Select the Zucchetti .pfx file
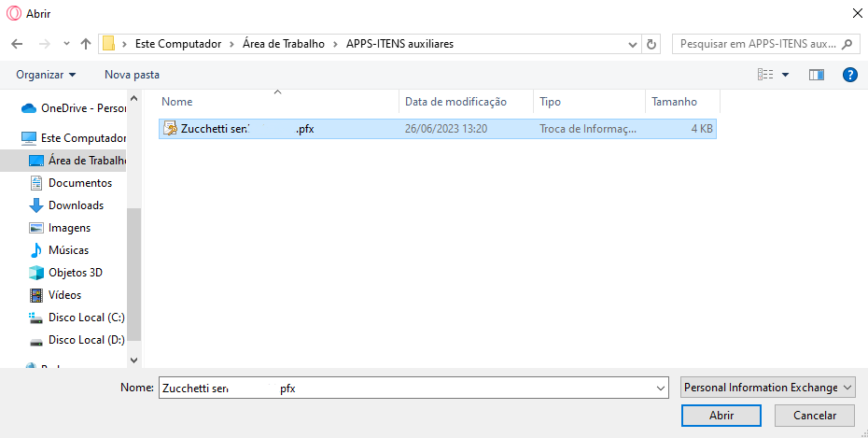 (238, 129)
